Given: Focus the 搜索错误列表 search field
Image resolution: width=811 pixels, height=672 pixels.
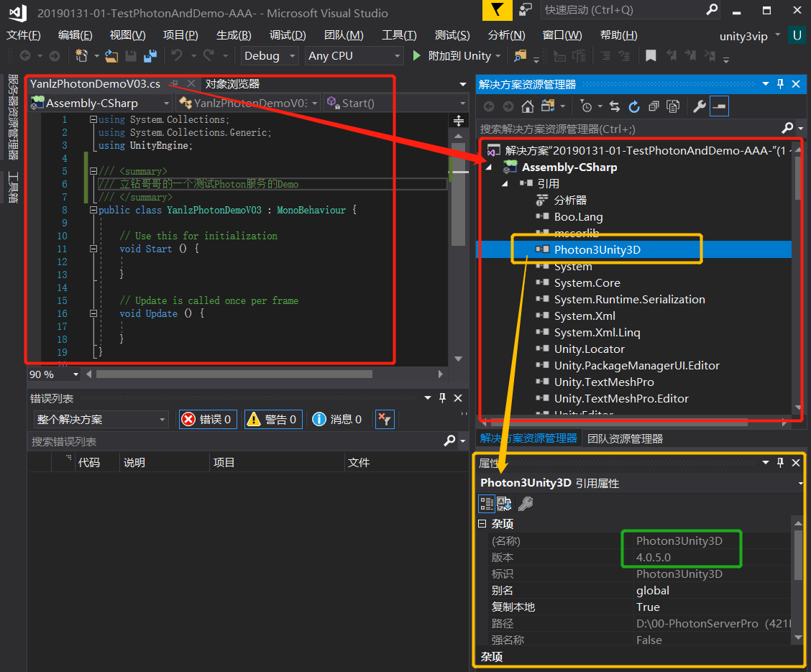Looking at the screenshot, I should 234,441.
